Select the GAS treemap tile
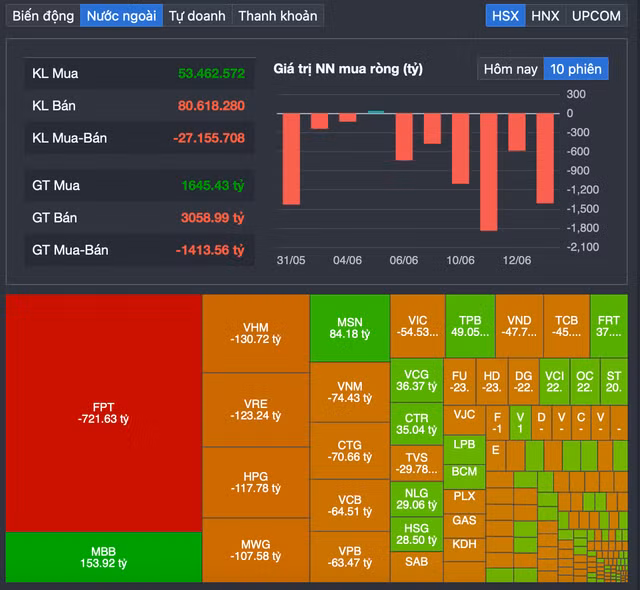The height and width of the screenshot is (590, 640). coord(464,525)
